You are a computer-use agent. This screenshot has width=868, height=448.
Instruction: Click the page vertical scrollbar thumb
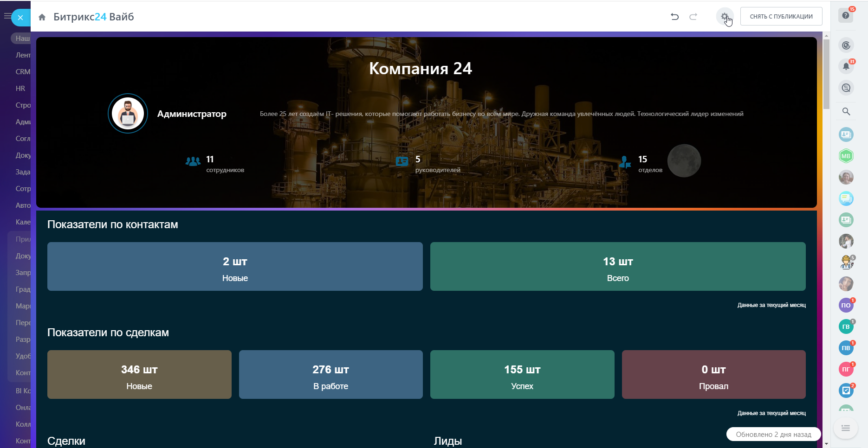(x=826, y=74)
